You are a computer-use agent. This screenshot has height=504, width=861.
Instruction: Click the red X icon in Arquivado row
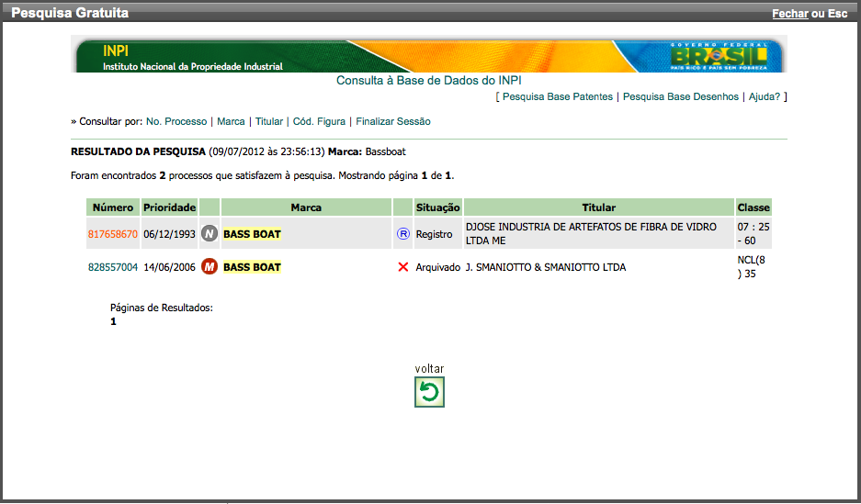tap(403, 267)
